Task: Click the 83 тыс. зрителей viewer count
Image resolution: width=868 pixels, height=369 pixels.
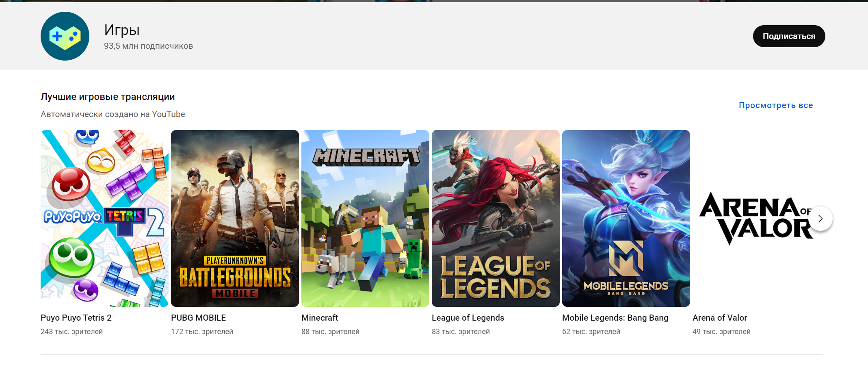Action: tap(461, 332)
